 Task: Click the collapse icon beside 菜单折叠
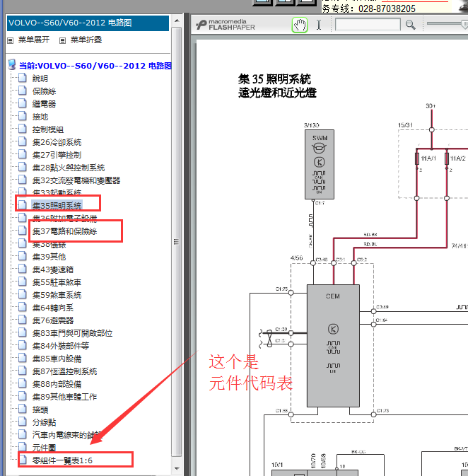click(62, 40)
